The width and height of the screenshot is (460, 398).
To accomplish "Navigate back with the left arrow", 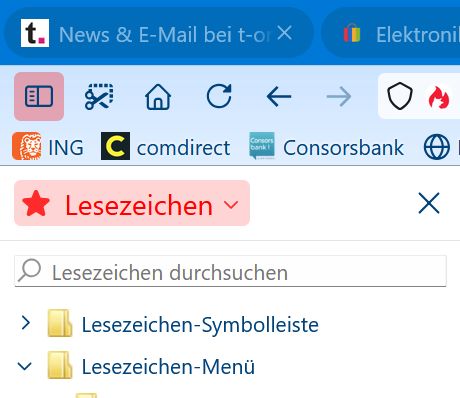I will coord(279,97).
